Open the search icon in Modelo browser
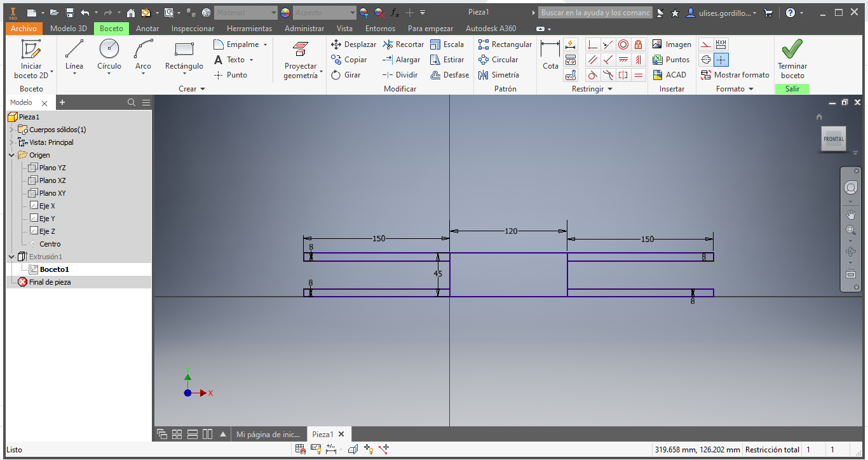This screenshot has width=868, height=460. 132,102
